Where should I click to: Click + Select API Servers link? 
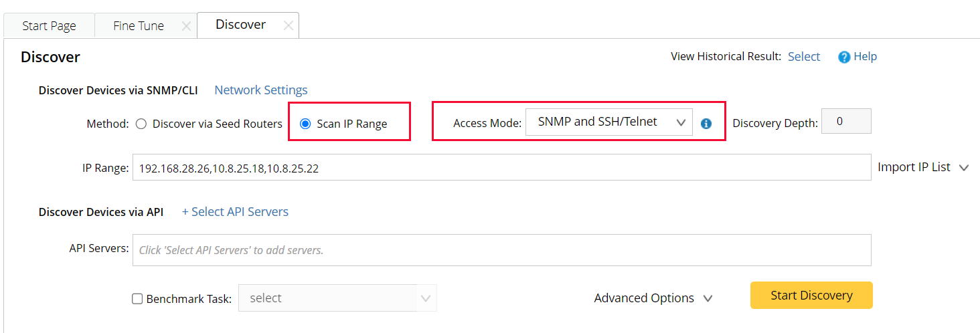pyautogui.click(x=235, y=211)
